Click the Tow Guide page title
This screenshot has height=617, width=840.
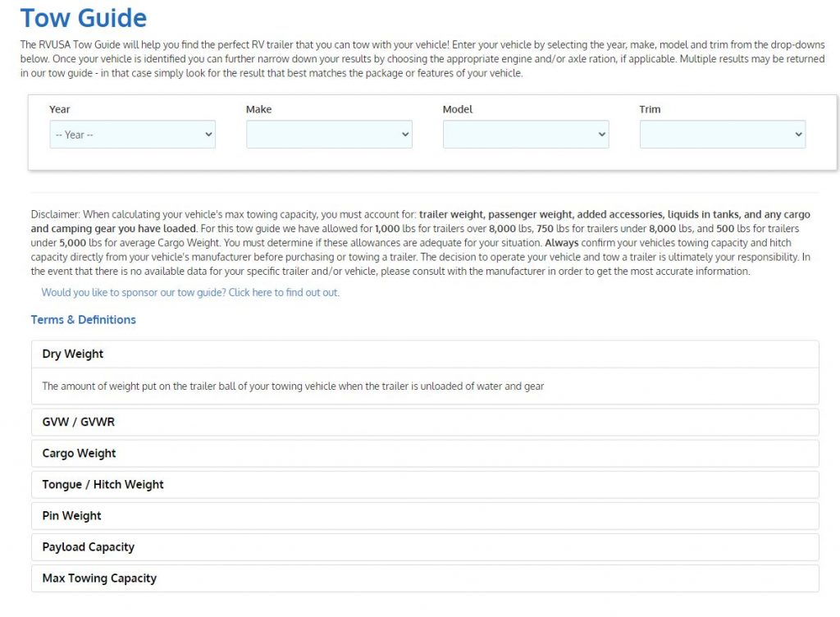(x=84, y=18)
